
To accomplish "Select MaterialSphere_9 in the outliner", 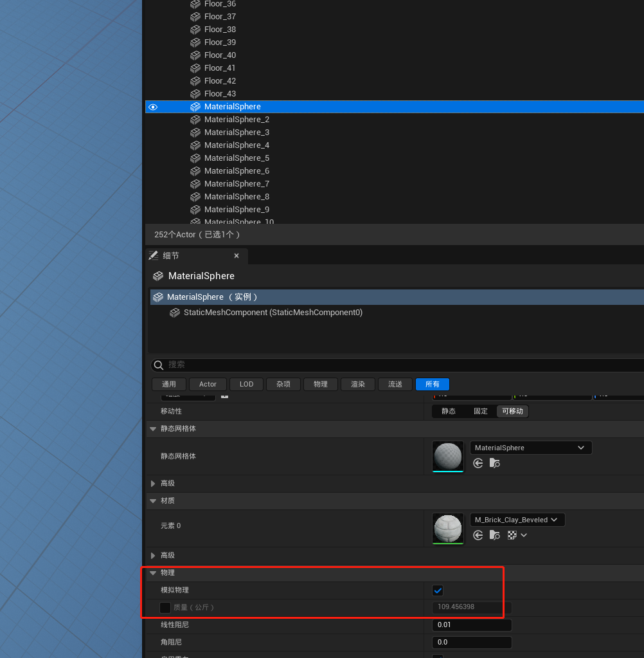I will [x=237, y=210].
